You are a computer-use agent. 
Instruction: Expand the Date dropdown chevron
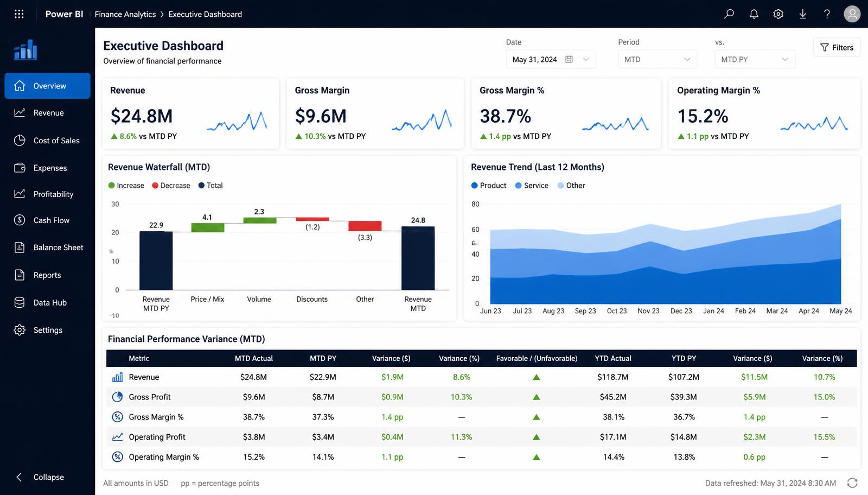(586, 59)
